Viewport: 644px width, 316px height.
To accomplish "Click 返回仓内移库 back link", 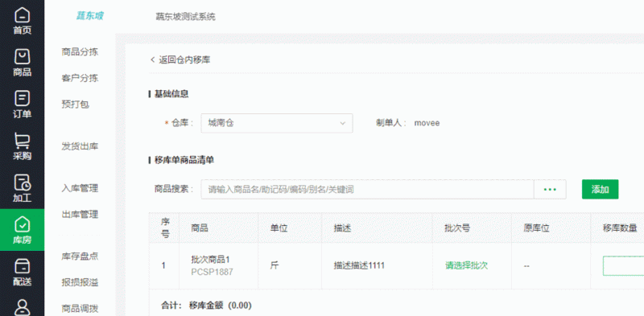I will (x=180, y=60).
